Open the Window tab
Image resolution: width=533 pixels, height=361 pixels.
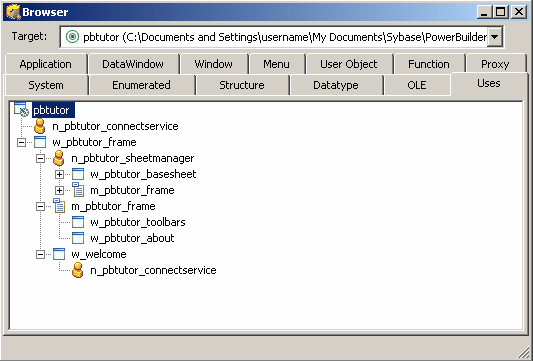pyautogui.click(x=214, y=64)
